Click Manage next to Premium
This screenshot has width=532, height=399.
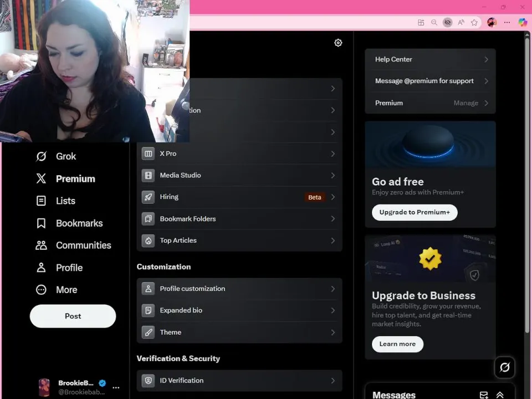pos(466,103)
